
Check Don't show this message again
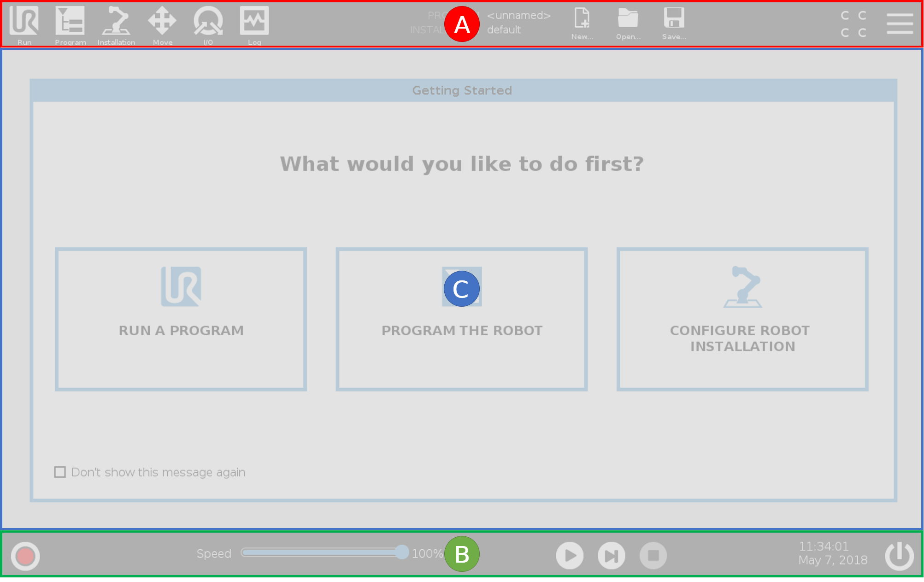pos(60,472)
